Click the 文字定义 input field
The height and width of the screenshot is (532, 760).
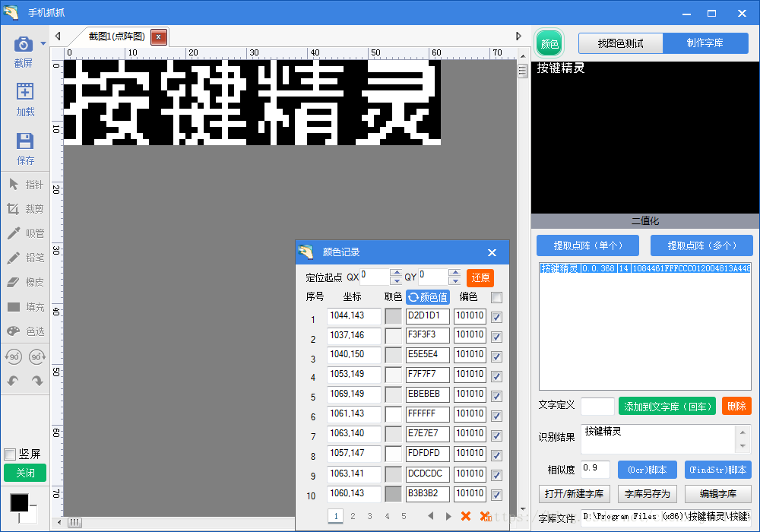click(x=597, y=407)
